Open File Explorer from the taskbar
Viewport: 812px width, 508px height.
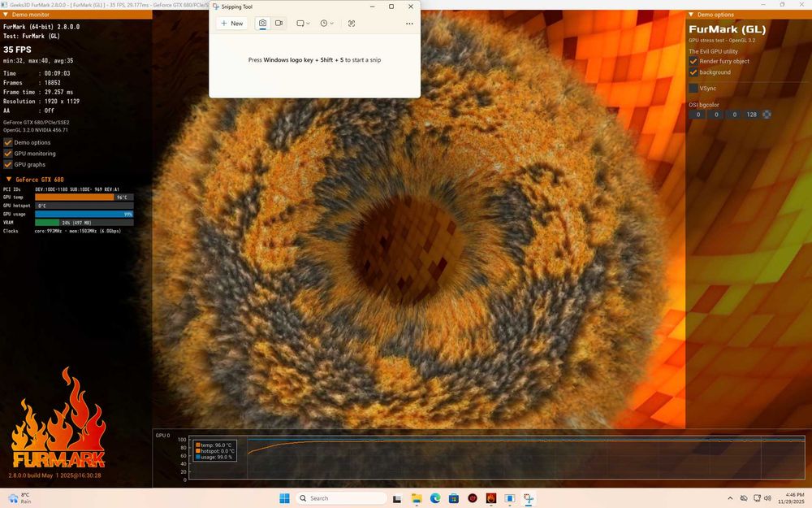[417, 499]
